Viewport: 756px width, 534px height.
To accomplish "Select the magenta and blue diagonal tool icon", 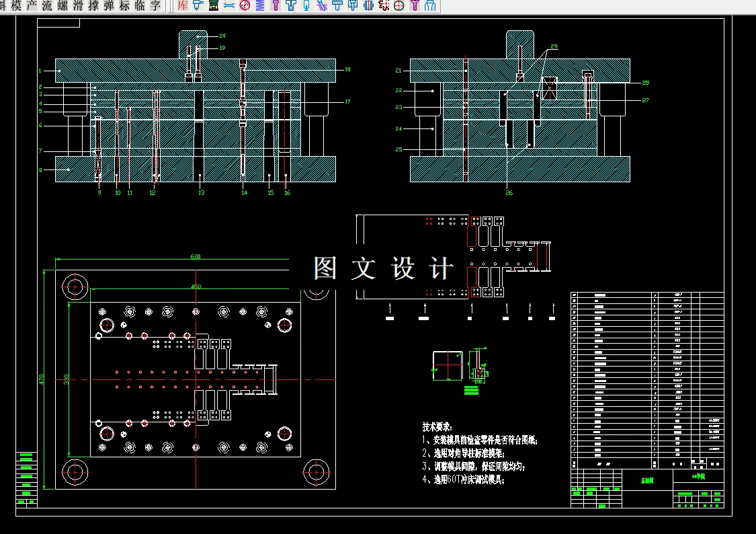I will [x=322, y=6].
